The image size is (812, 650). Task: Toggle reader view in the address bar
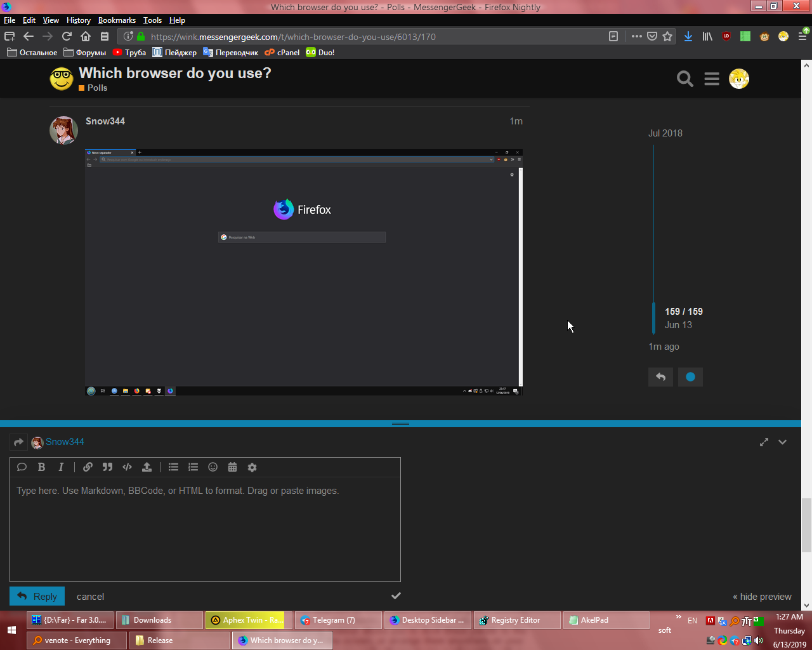613,37
